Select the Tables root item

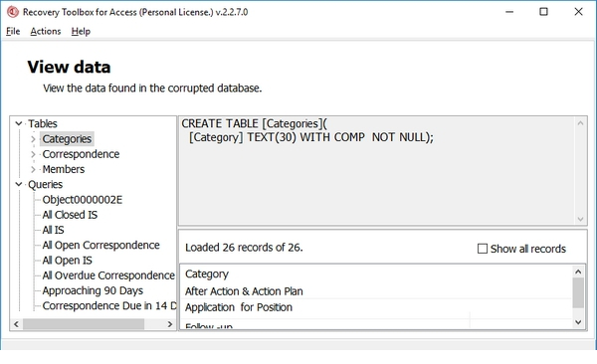pyautogui.click(x=42, y=123)
